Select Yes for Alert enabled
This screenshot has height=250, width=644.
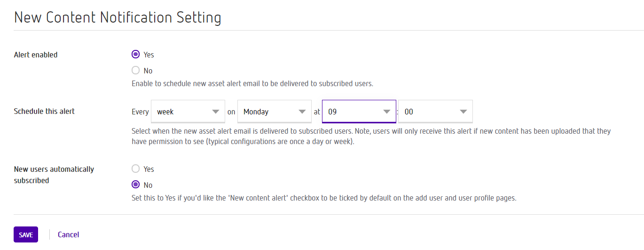point(136,55)
